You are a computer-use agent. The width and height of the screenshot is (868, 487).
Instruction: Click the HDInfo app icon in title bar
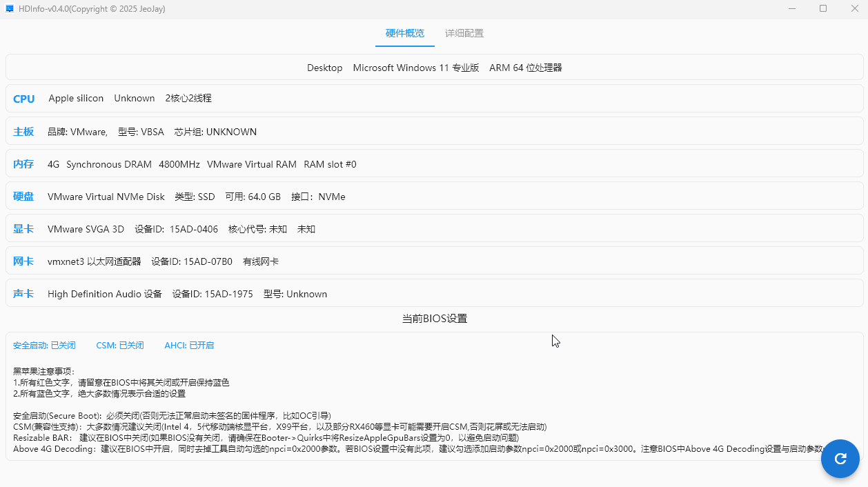pos(10,9)
